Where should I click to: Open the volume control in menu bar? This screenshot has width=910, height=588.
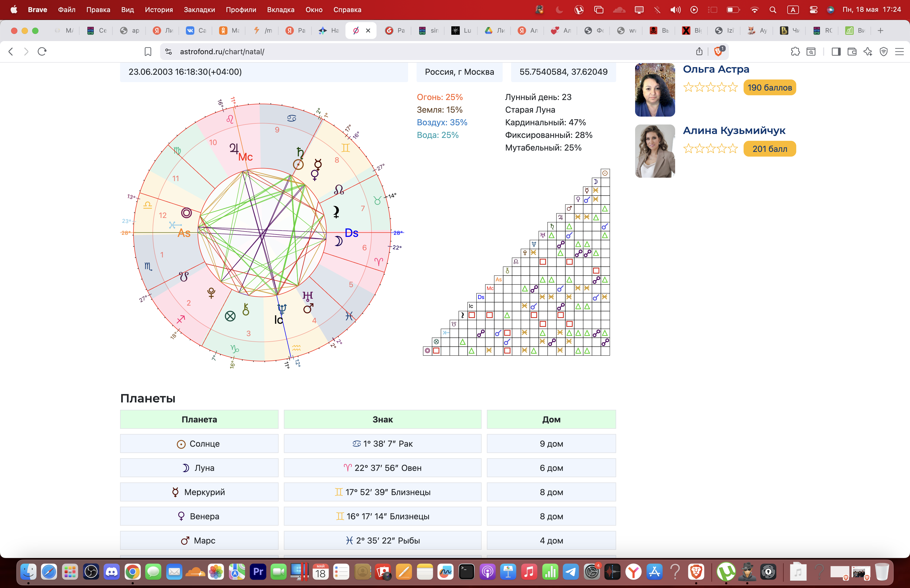click(x=676, y=9)
